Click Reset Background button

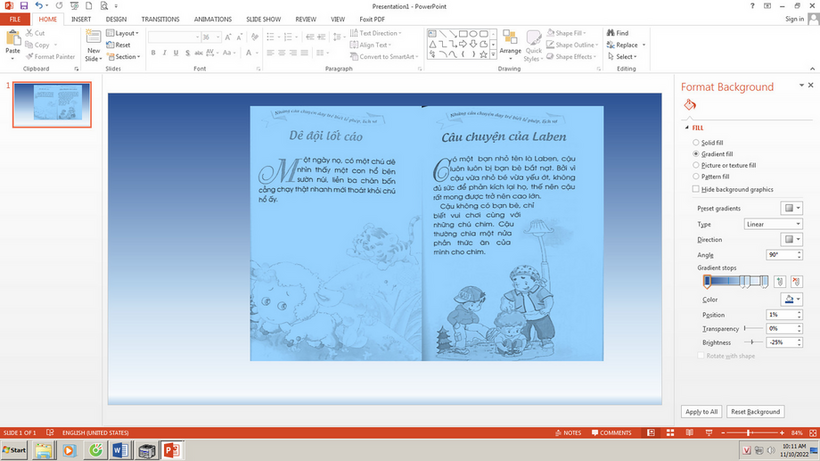[x=755, y=412]
